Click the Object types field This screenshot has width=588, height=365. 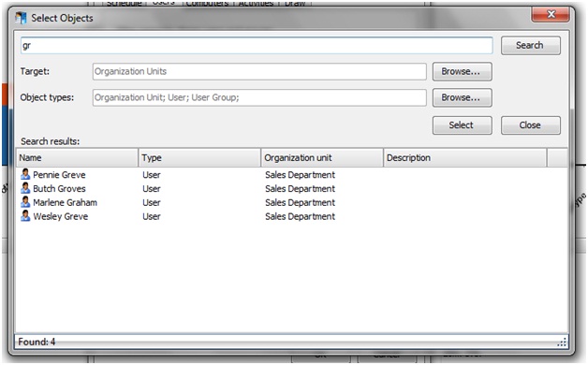click(259, 98)
